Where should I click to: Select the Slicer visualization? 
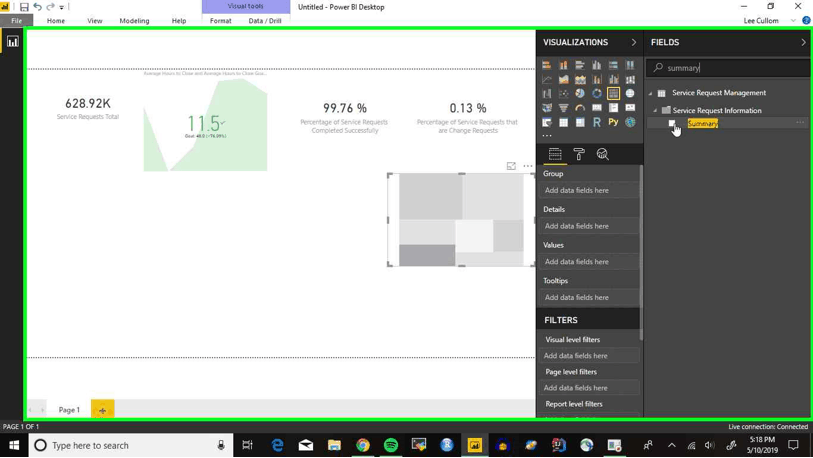pyautogui.click(x=546, y=122)
